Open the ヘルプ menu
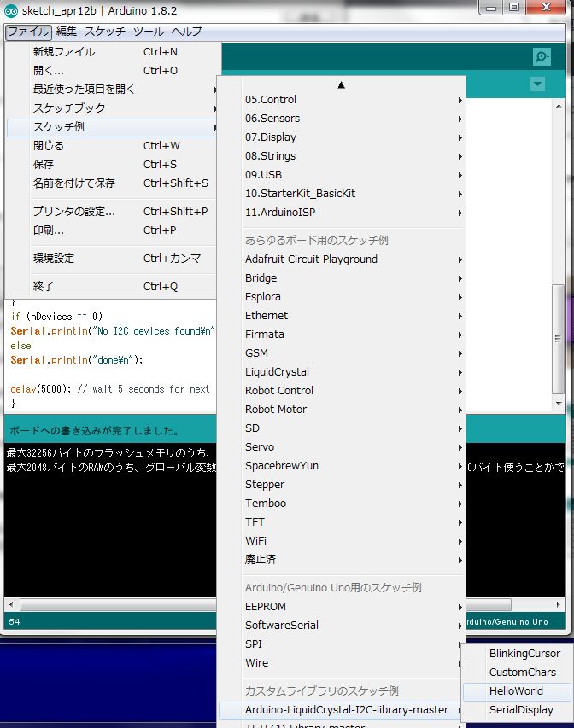The width and height of the screenshot is (574, 728). point(187,32)
